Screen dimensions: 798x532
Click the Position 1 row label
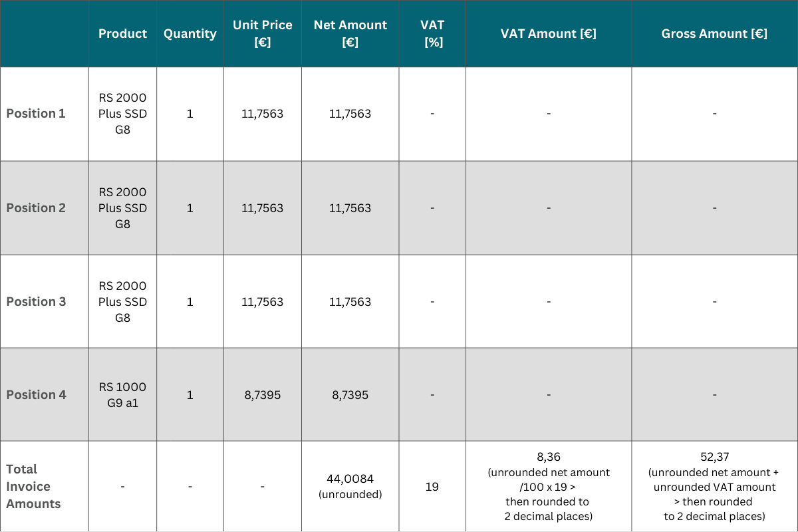(36, 114)
